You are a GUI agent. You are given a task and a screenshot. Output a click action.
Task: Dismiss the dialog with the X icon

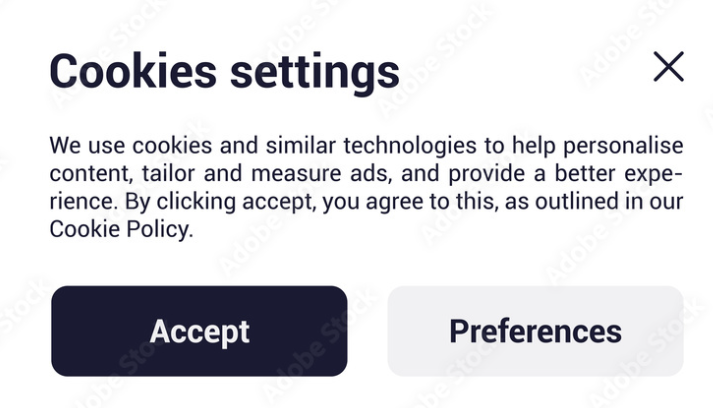[x=668, y=67]
